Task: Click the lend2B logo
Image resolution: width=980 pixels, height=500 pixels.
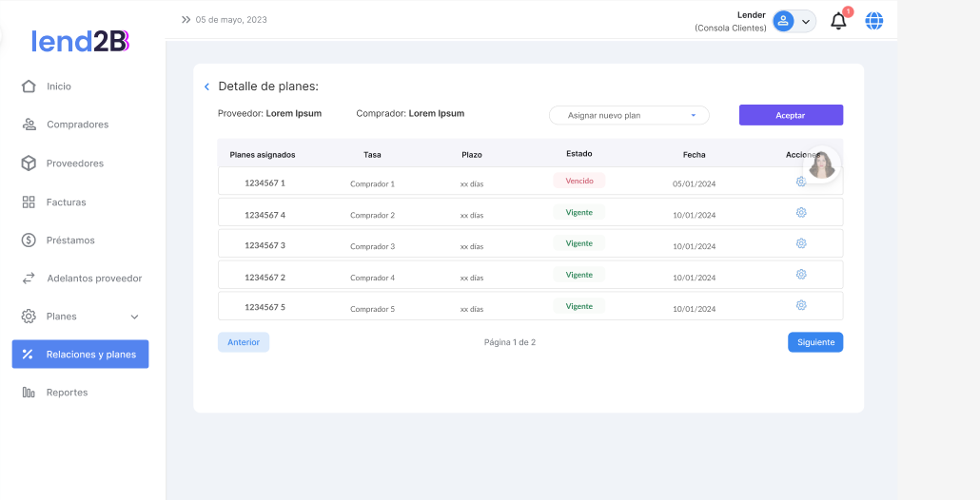Action: click(80, 41)
